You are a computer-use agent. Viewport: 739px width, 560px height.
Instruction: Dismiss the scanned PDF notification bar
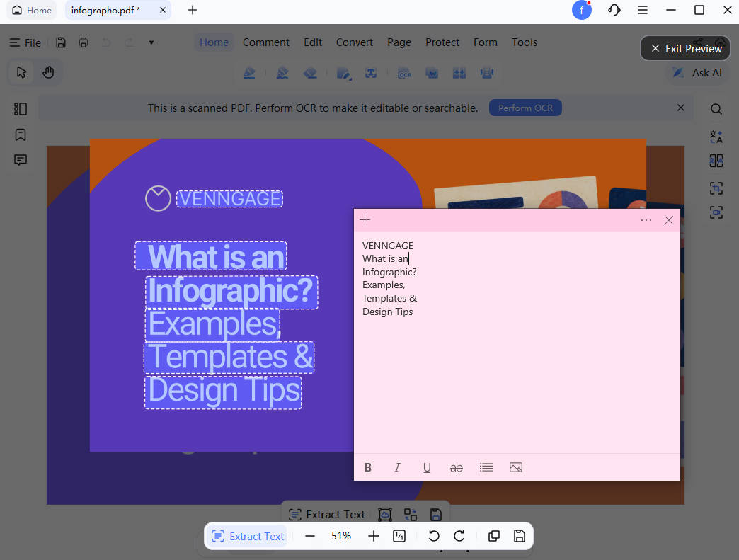pyautogui.click(x=680, y=108)
